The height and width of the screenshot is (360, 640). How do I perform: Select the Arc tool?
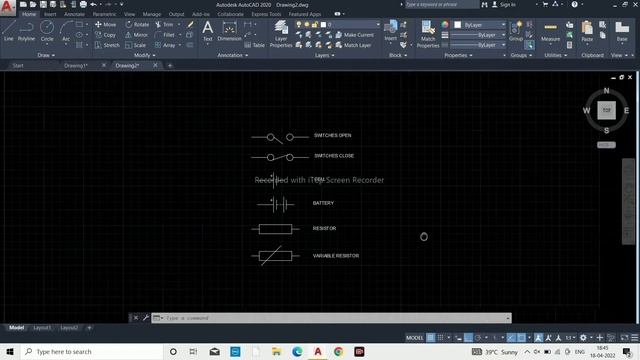(x=66, y=31)
